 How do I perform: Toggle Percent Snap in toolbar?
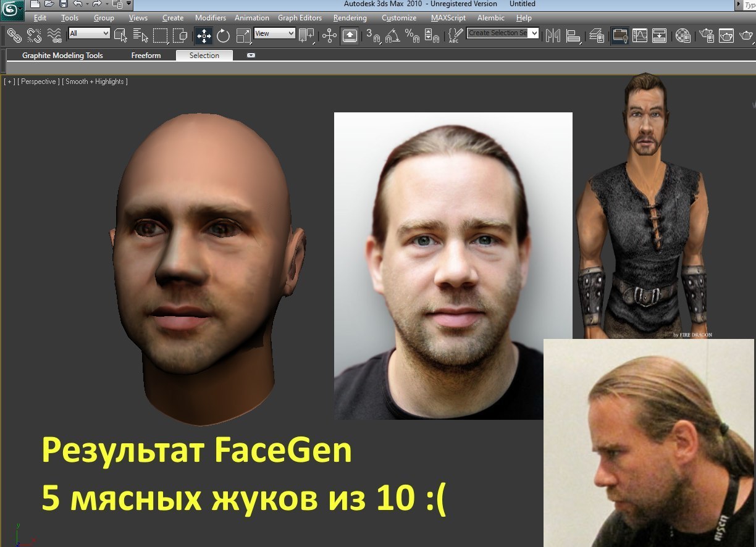point(411,36)
